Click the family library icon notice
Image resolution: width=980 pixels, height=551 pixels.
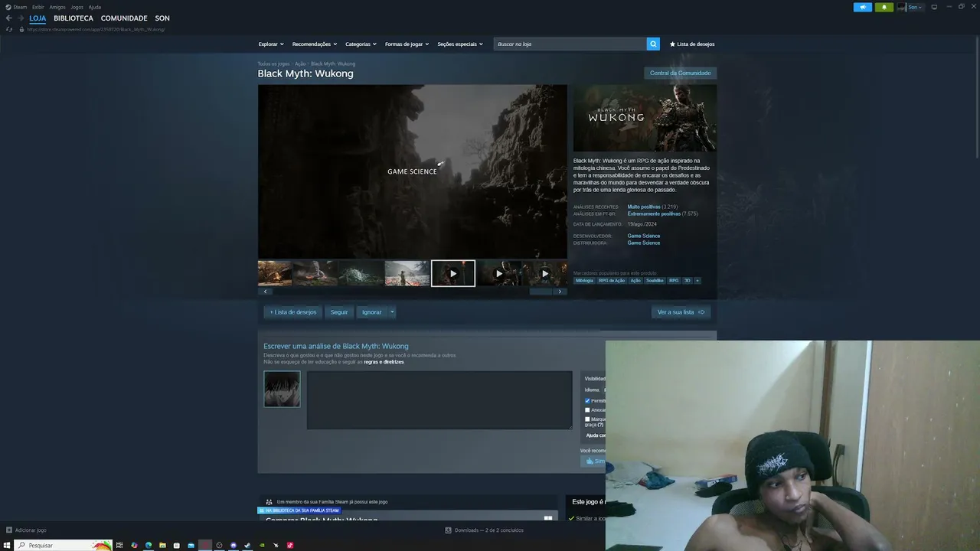[269, 502]
